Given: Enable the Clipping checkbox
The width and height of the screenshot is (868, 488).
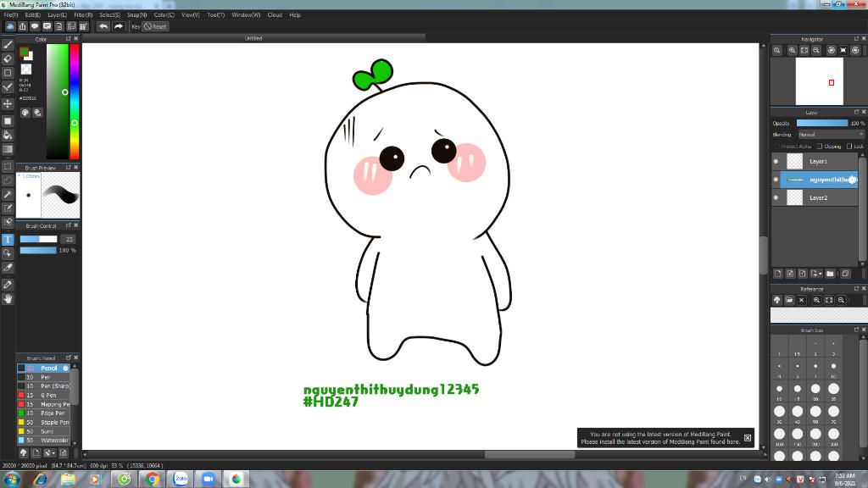Looking at the screenshot, I should pyautogui.click(x=820, y=146).
